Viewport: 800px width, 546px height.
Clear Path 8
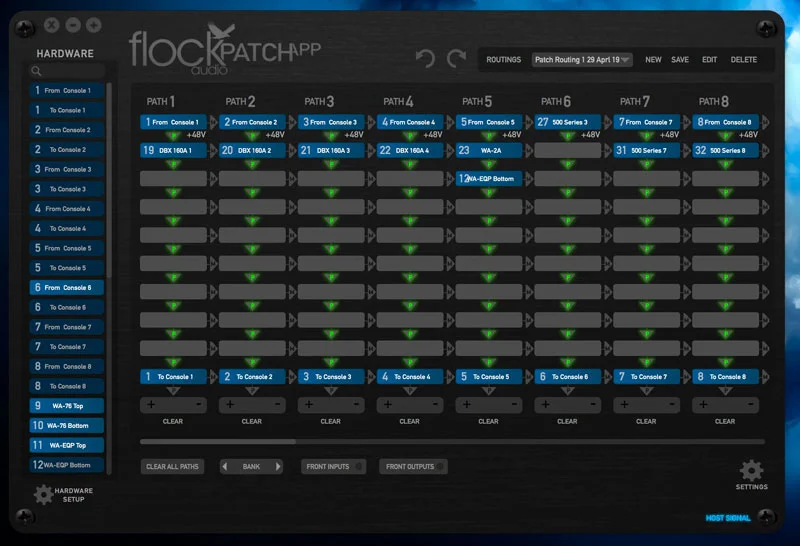click(725, 421)
